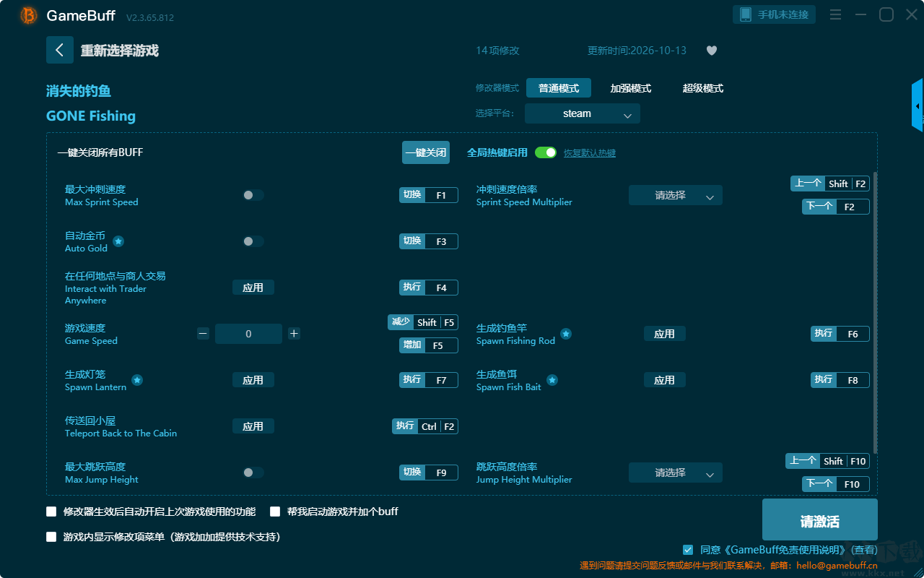924x578 pixels.
Task: Click the star badge beside Spawn Fish Bait
Action: 552,380
